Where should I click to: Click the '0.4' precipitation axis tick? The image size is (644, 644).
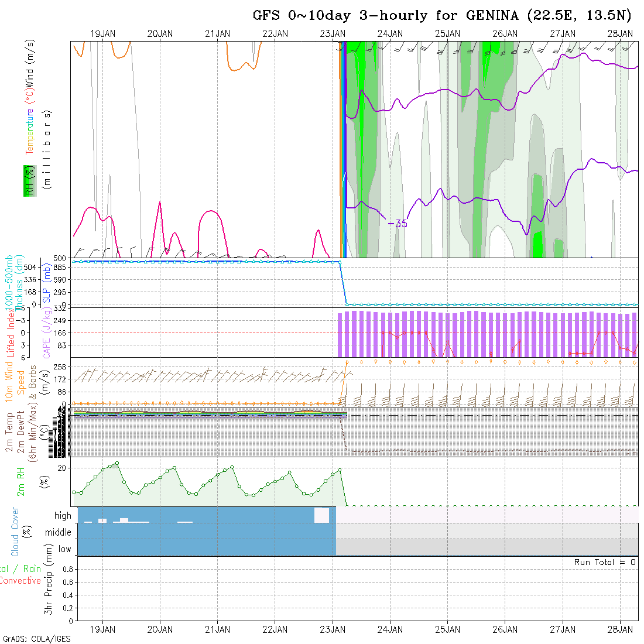68,595
